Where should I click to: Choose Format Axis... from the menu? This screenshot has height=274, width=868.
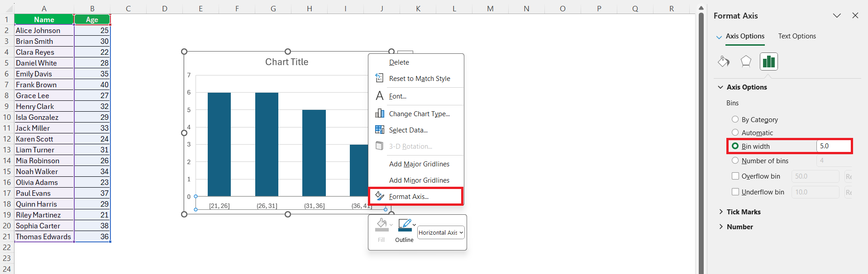416,197
